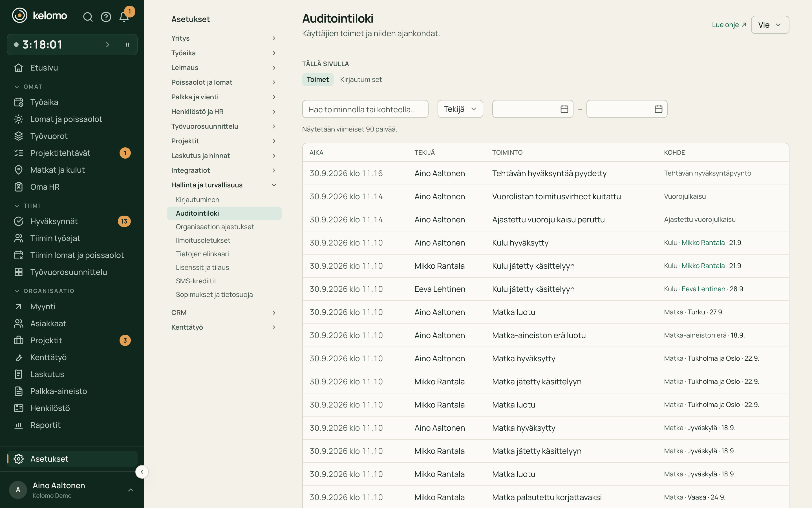The width and height of the screenshot is (812, 508).
Task: Open the Vie export dropdown
Action: tap(770, 25)
